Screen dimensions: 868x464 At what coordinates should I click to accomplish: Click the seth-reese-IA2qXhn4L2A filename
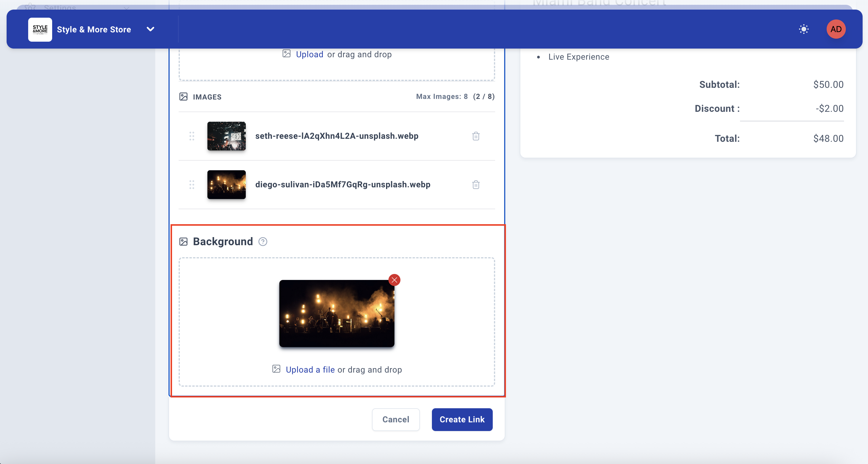[336, 136]
